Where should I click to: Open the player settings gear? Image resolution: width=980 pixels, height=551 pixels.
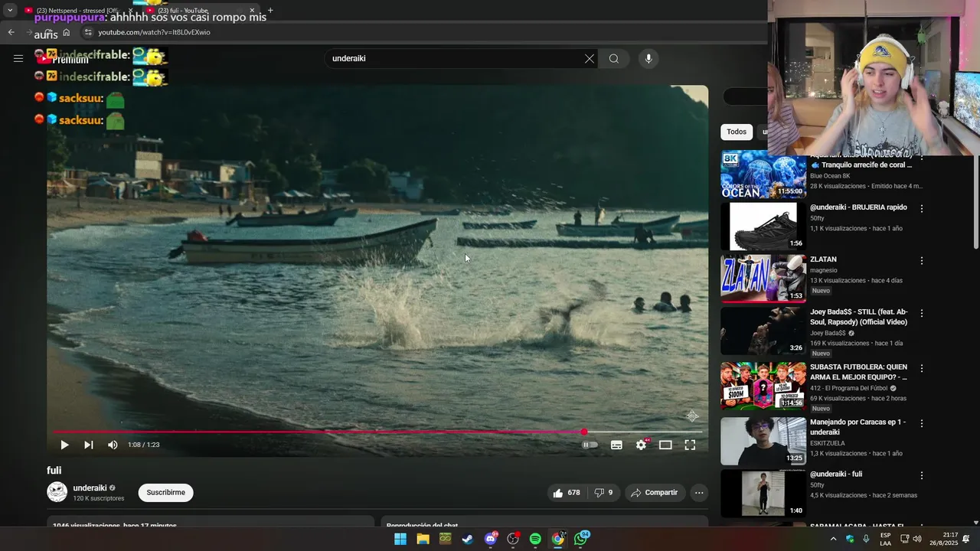click(x=642, y=445)
